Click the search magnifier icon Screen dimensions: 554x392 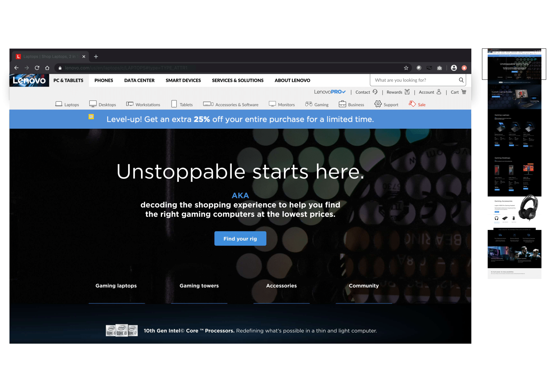461,80
